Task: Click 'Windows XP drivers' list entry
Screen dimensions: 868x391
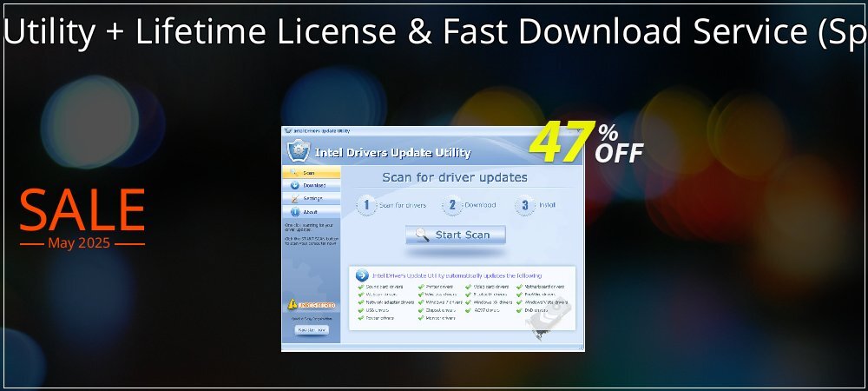Action: 489,302
